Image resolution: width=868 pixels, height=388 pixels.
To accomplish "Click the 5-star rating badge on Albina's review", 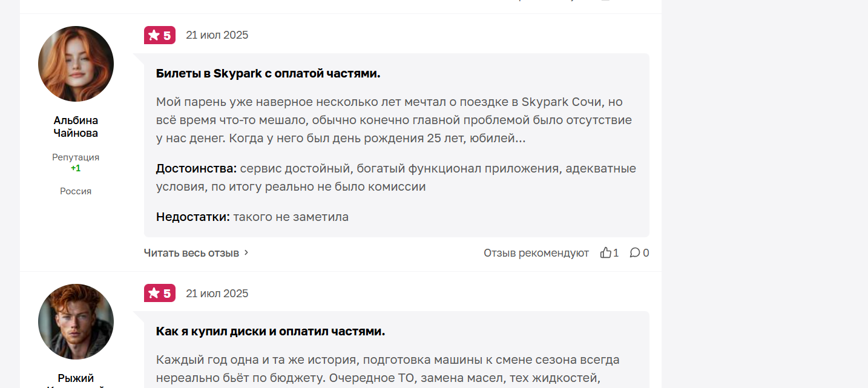I will pyautogui.click(x=160, y=35).
